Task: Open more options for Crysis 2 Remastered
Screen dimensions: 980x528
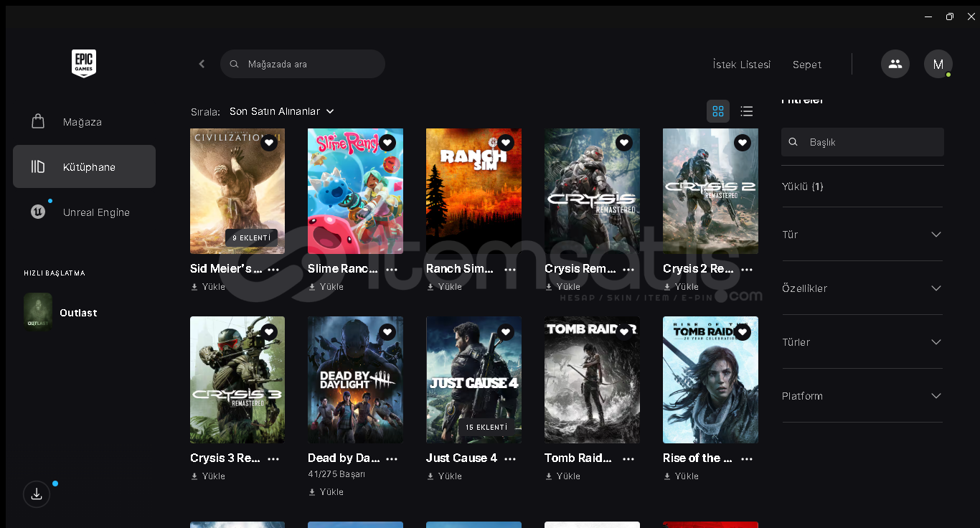Action: (747, 270)
